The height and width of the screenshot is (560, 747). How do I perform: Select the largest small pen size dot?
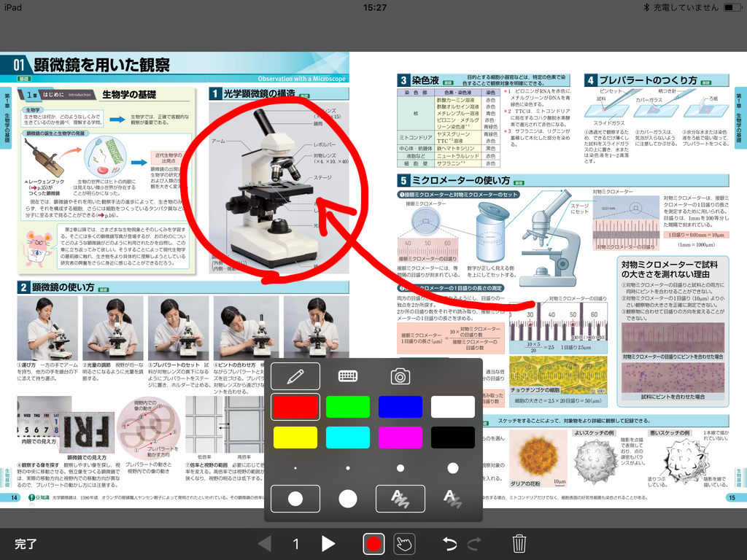(452, 468)
